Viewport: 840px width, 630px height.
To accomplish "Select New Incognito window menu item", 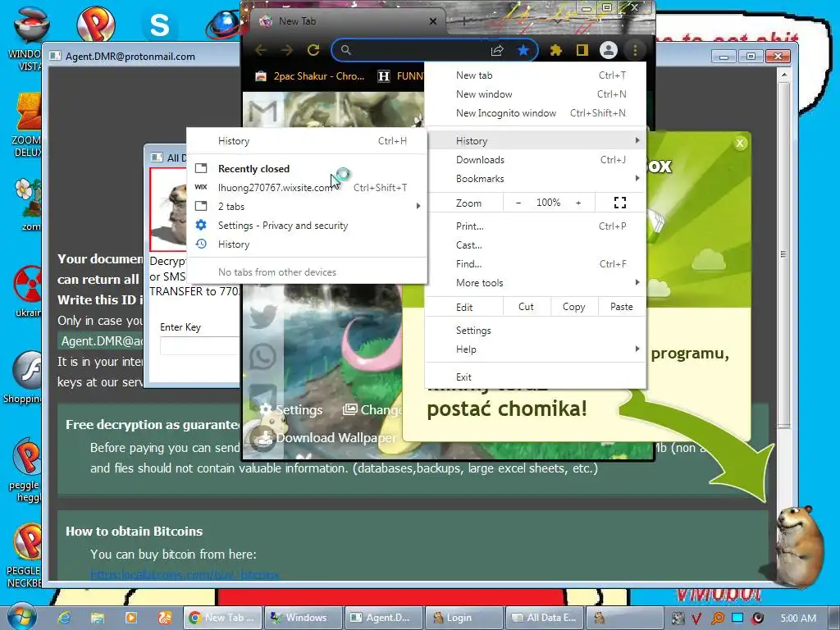I will 536,113.
